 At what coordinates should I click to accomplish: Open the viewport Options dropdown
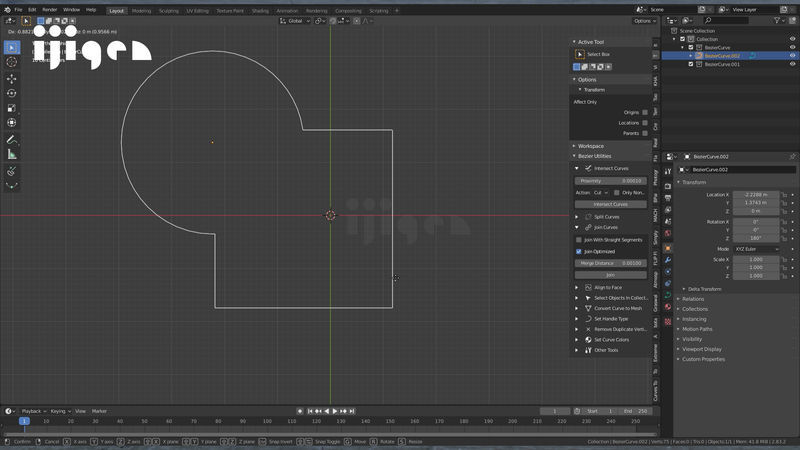[x=644, y=21]
